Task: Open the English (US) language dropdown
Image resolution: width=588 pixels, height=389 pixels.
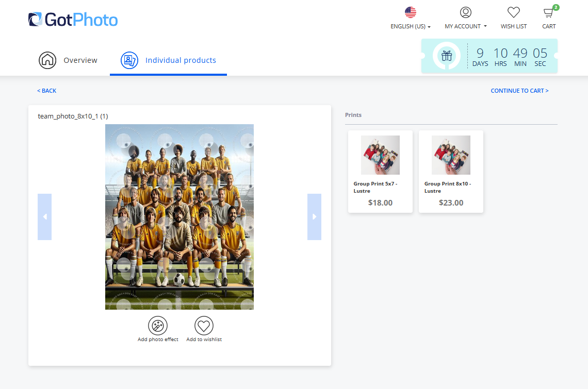Action: coord(410,26)
